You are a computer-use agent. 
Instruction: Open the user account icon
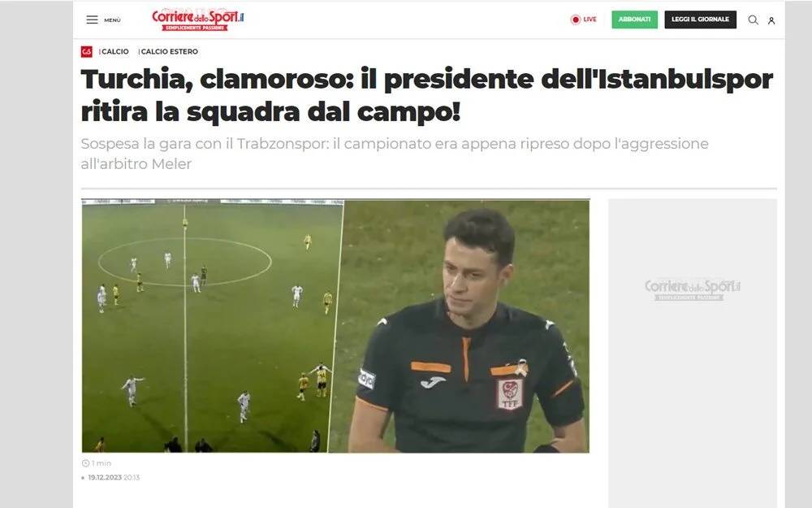771,21
